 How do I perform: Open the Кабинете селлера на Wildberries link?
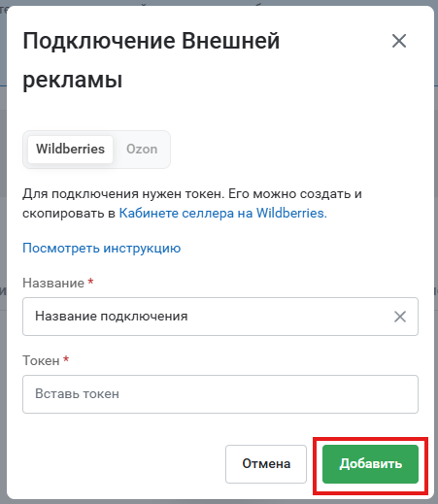(223, 213)
